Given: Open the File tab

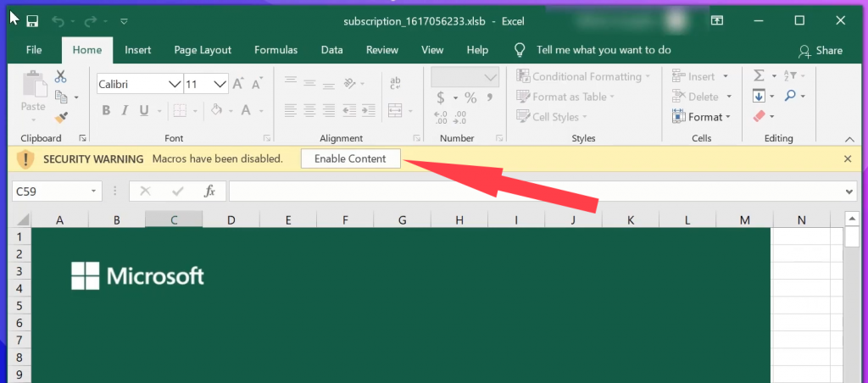Looking at the screenshot, I should (34, 50).
